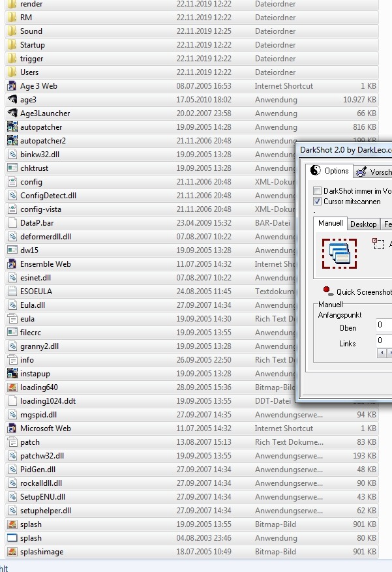Select the granny2.dll file name

39,346
